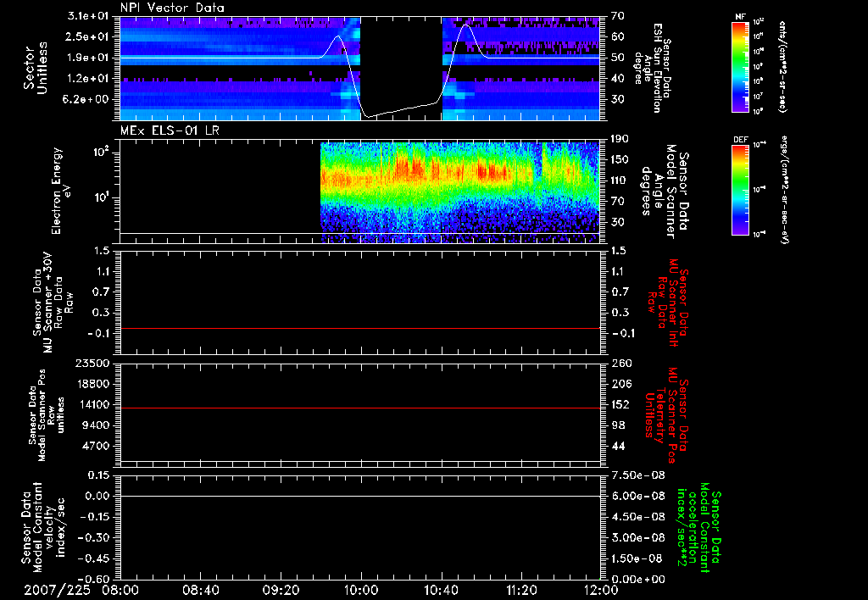Click the '4.50e-08' acceleration tick label
The image size is (868, 600).
point(637,517)
